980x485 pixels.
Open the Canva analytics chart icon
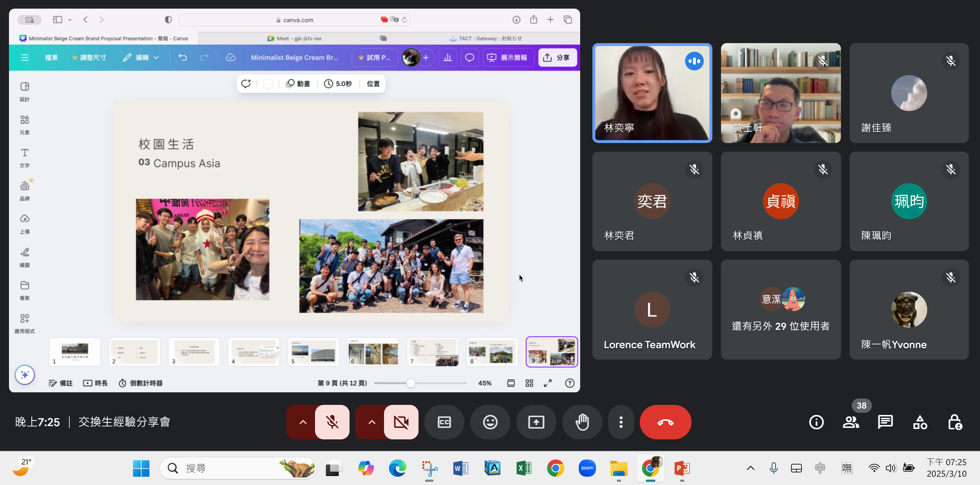click(447, 57)
